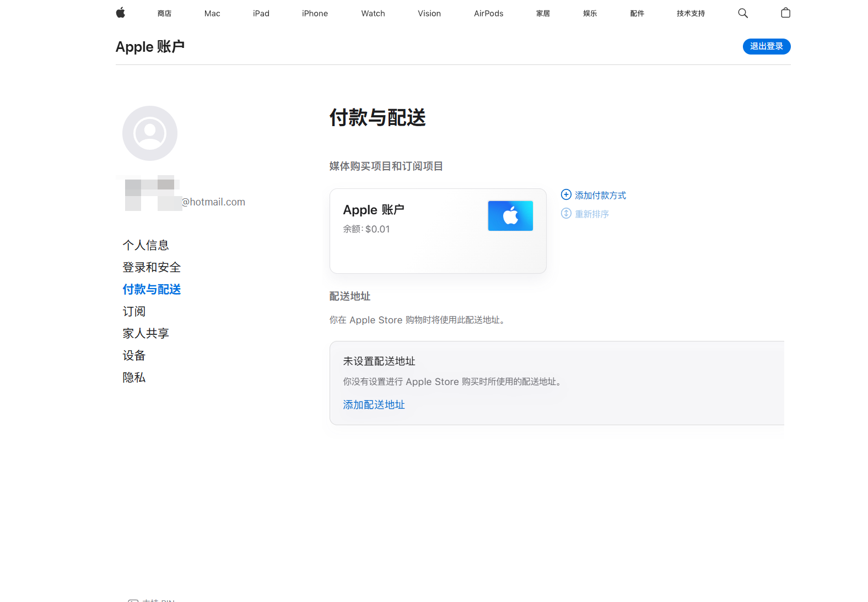Open the search magnifier icon
The height and width of the screenshot is (602, 868).
(742, 13)
